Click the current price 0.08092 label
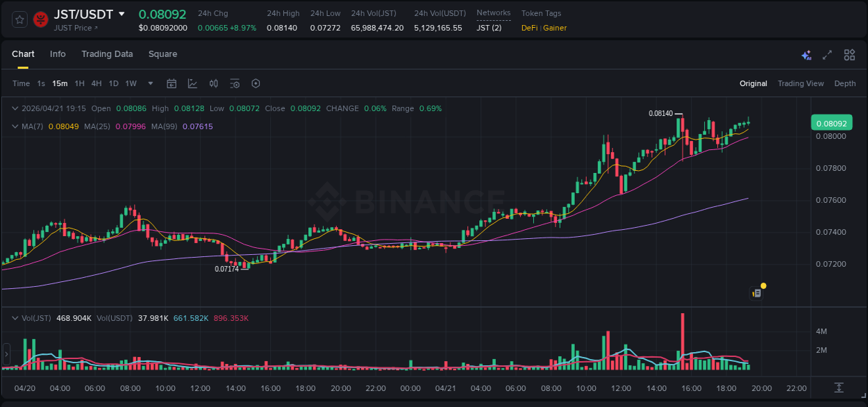The image size is (868, 407). pos(831,122)
